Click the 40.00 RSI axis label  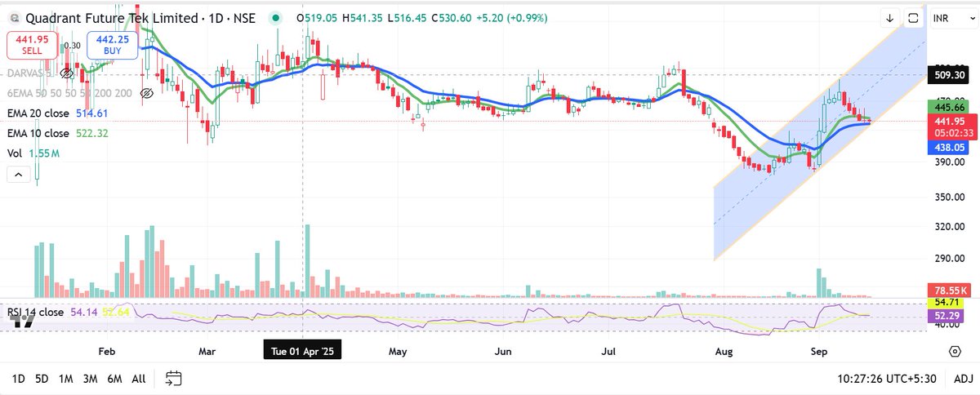point(948,324)
